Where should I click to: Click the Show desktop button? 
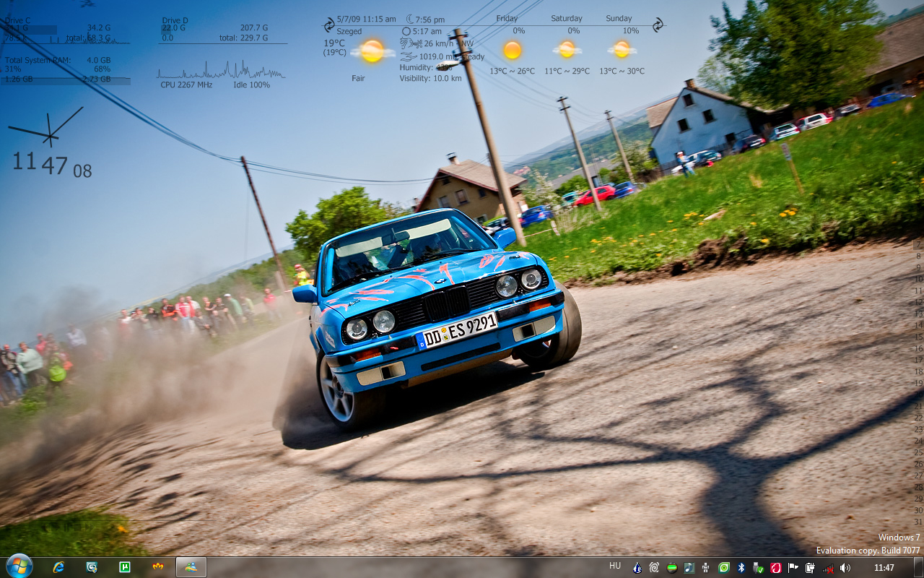click(918, 567)
